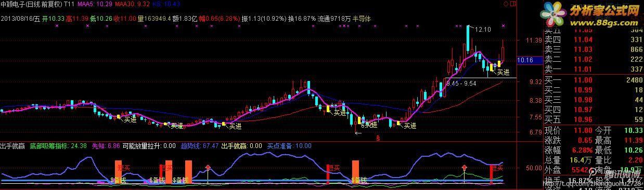Select the 卖一 ask row at 11.01
The width and height of the screenshot is (644, 190).
593,70
